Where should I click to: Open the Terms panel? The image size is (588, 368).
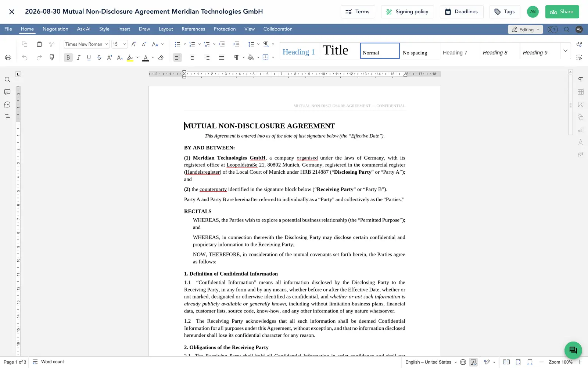(358, 12)
